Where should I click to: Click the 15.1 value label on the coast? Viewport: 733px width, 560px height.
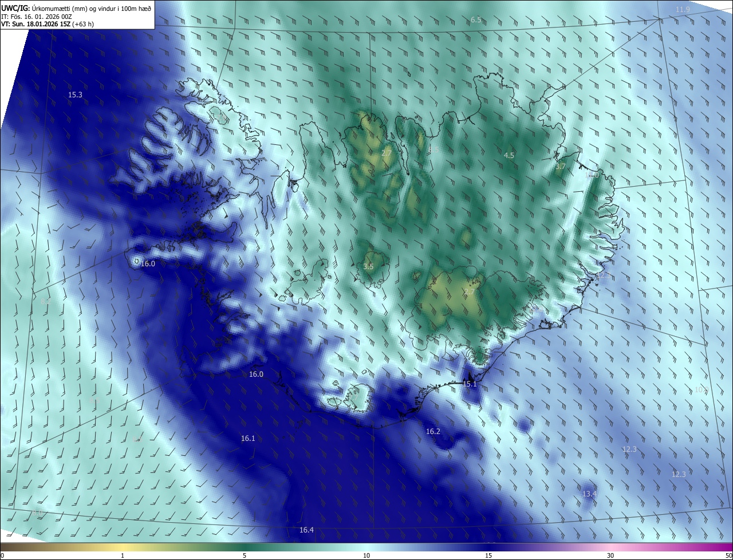[x=470, y=384]
